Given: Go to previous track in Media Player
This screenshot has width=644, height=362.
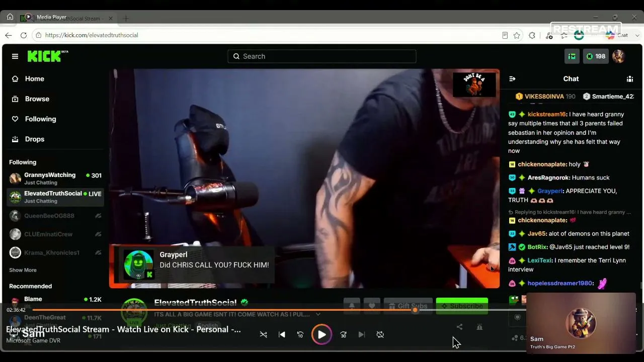Looking at the screenshot, I should 282,334.
